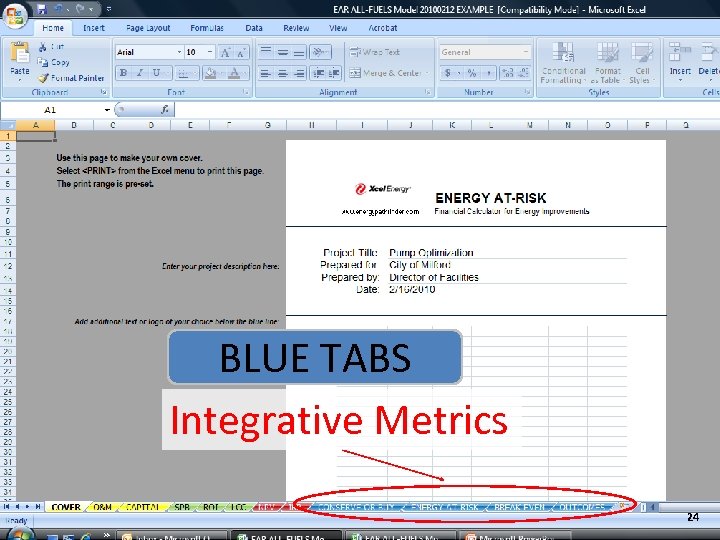Expand the Name Box dropdown arrow

pyautogui.click(x=107, y=110)
